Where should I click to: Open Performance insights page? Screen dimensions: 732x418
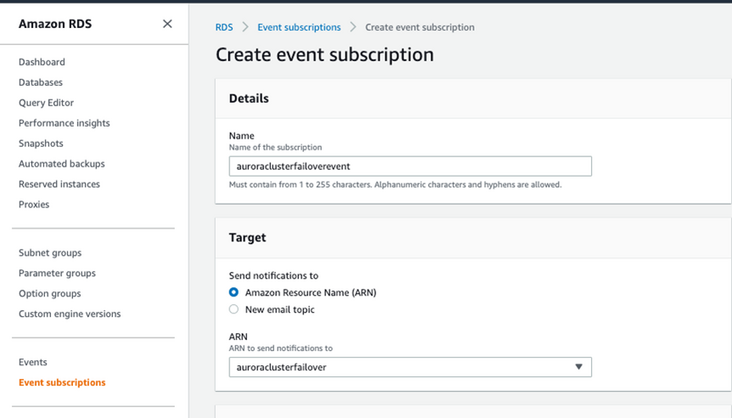coord(64,123)
